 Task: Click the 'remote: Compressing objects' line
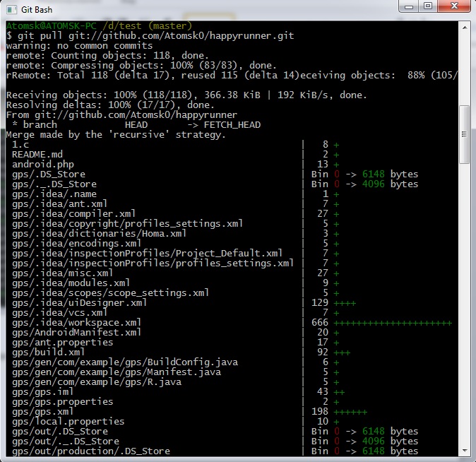[x=141, y=66]
